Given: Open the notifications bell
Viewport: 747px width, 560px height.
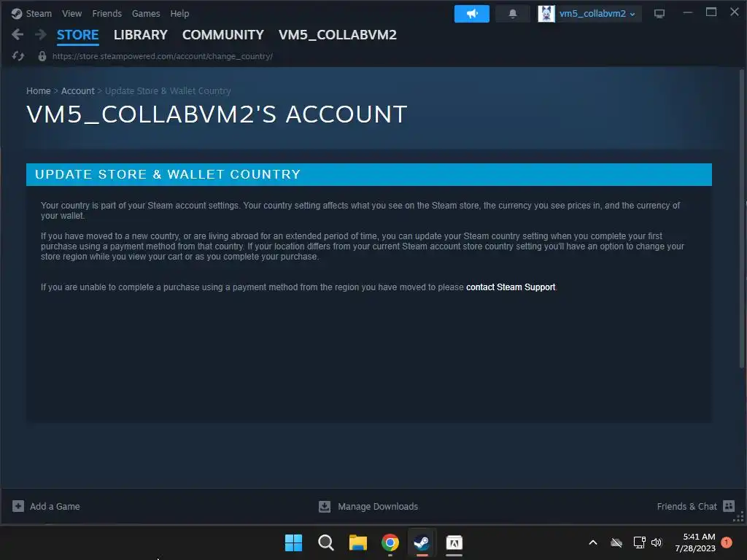Looking at the screenshot, I should (x=513, y=13).
